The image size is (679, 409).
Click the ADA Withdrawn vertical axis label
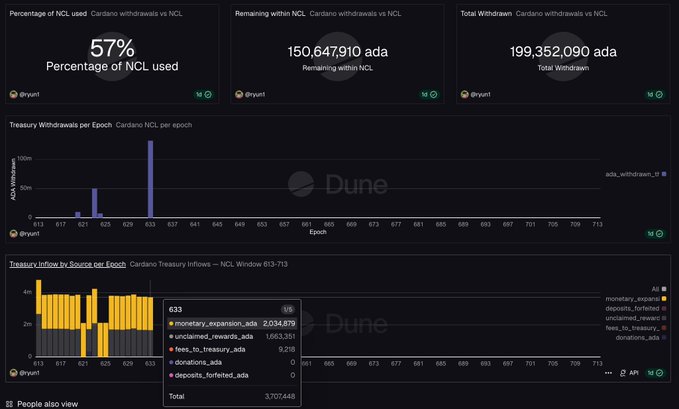[13, 179]
